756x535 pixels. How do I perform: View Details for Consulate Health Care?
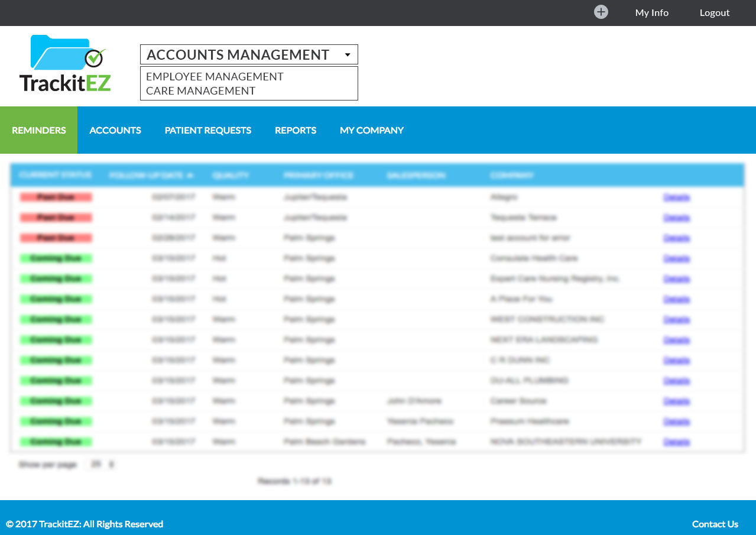676,258
